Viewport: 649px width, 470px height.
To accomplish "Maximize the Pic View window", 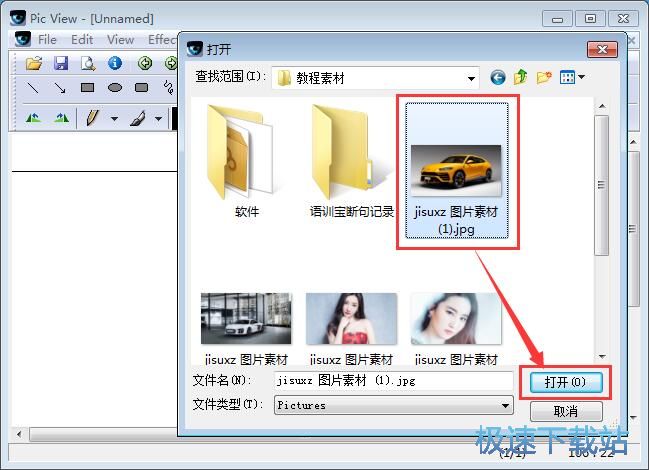I will coord(590,19).
